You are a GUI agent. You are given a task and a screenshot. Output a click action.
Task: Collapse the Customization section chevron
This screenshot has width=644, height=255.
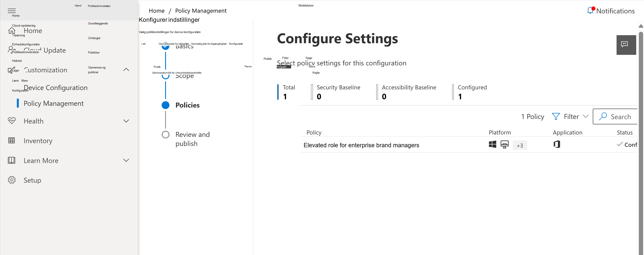[x=126, y=70]
